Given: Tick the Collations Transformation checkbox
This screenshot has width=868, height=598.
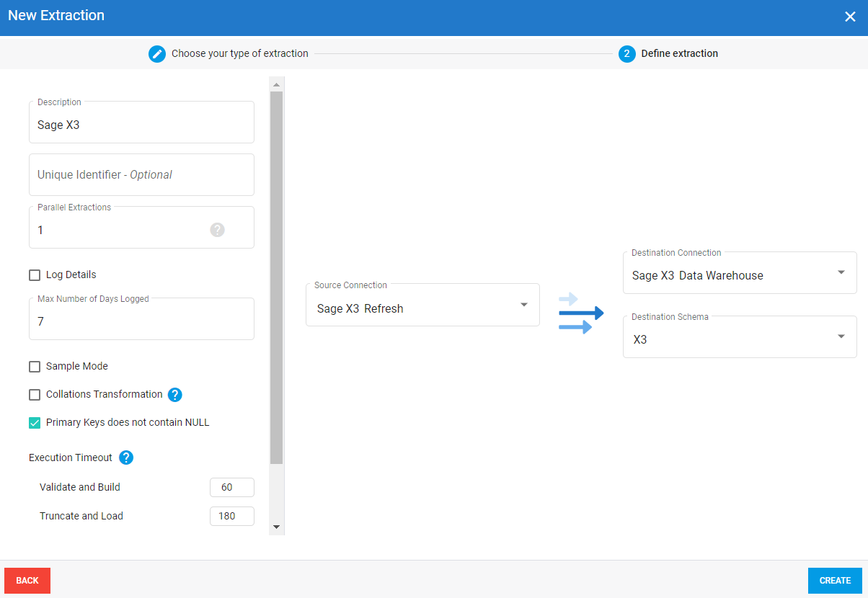Looking at the screenshot, I should (35, 395).
